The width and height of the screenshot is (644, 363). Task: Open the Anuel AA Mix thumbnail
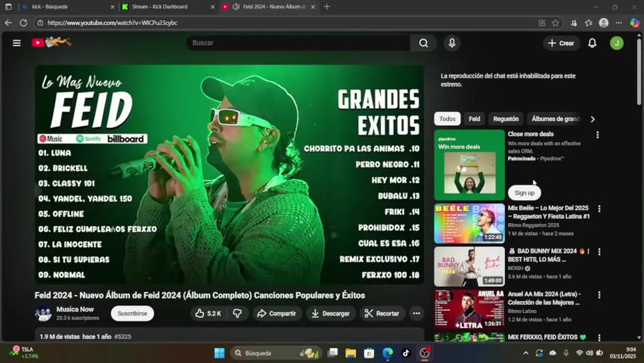(469, 310)
